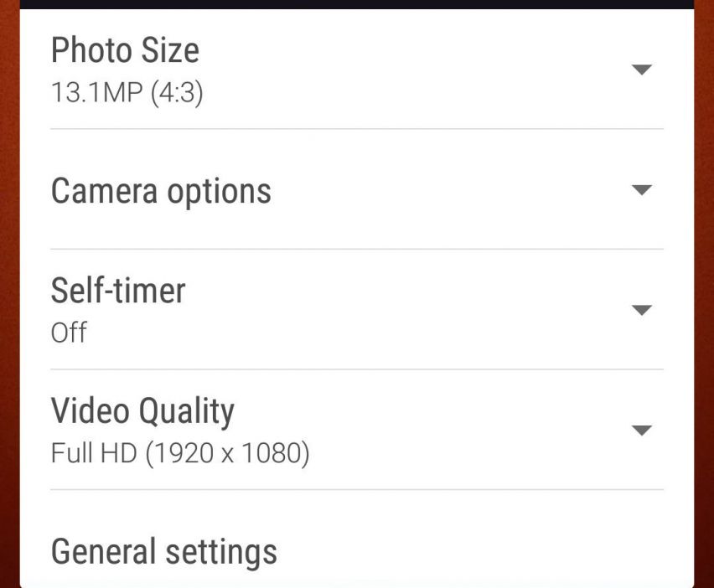
Task: Select the Video Quality heading
Action: [142, 411]
